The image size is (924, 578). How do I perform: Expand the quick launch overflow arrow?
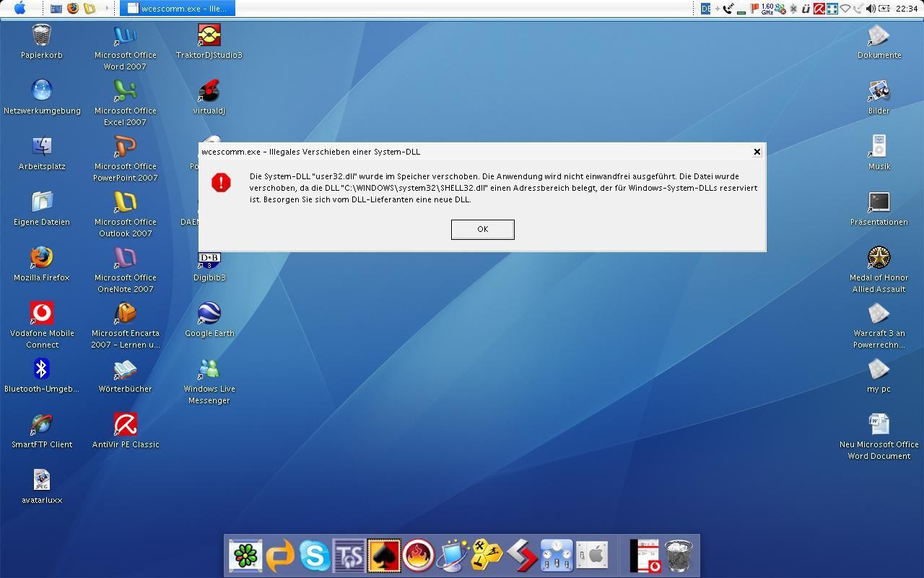point(107,9)
